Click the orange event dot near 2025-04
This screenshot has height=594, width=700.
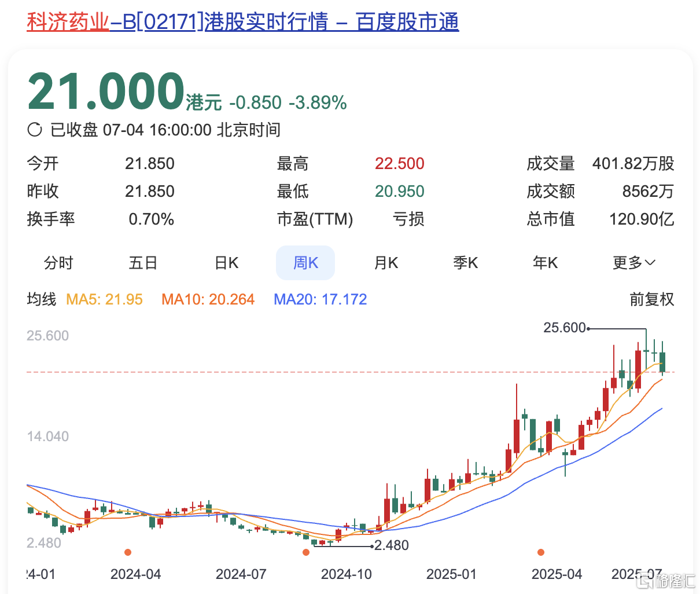(541, 552)
